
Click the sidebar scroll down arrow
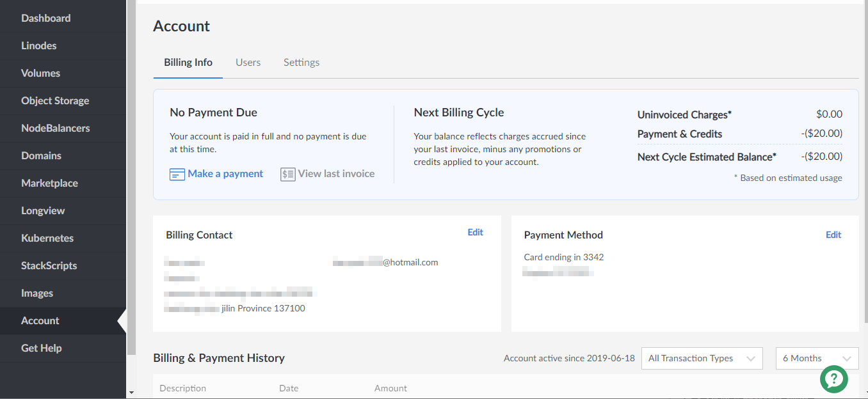click(x=131, y=392)
